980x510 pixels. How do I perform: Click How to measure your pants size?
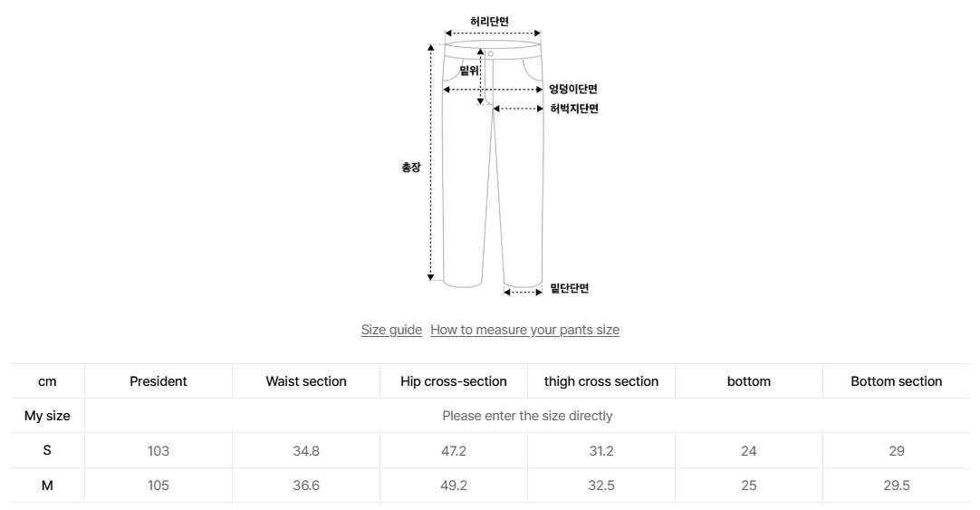pyautogui.click(x=524, y=330)
